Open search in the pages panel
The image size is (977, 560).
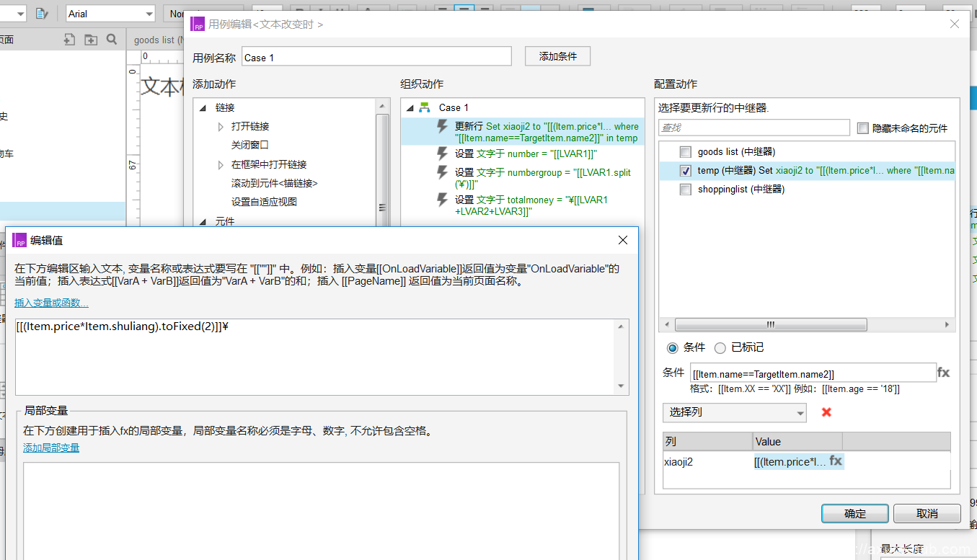click(112, 40)
